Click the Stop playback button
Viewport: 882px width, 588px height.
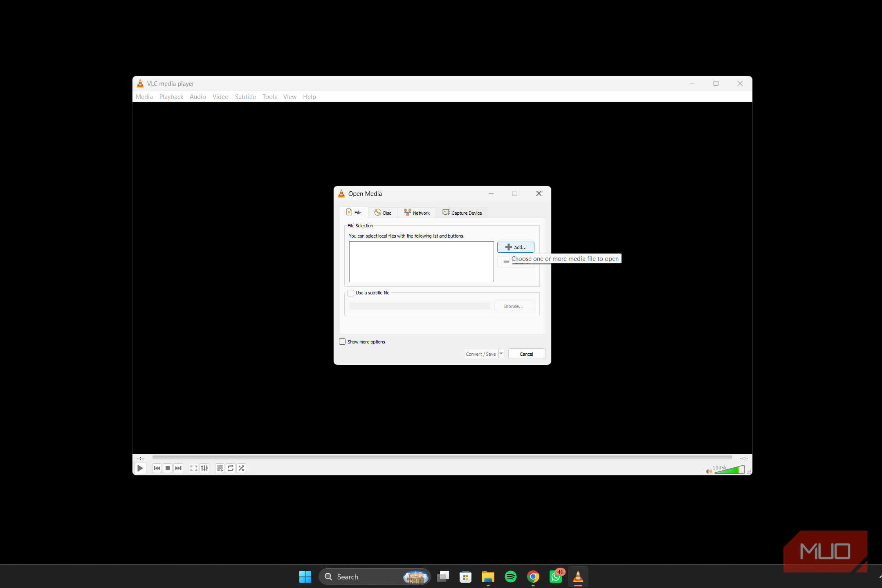(x=168, y=468)
